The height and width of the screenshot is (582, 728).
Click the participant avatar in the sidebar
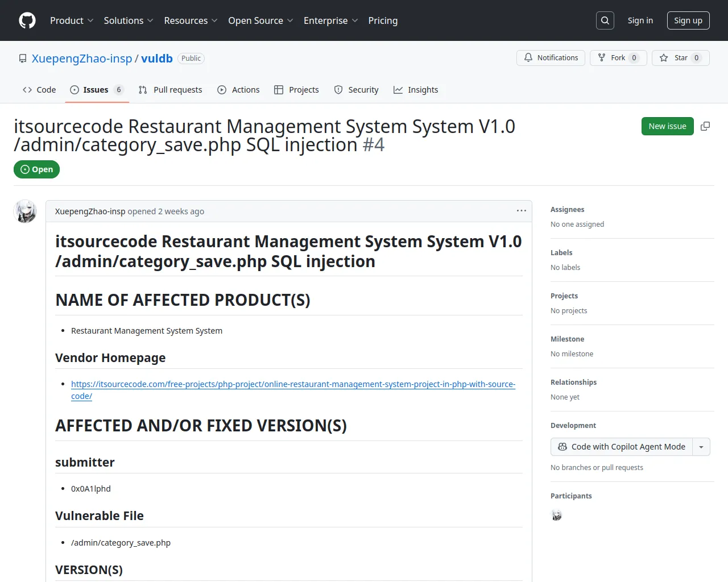557,516
